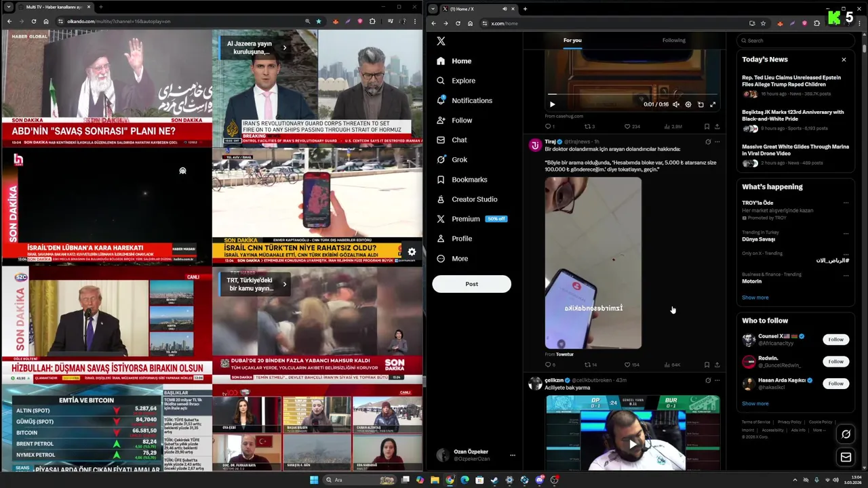Screen dimensions: 868x488
Task: Open the Windows Start menu
Action: coord(313,480)
